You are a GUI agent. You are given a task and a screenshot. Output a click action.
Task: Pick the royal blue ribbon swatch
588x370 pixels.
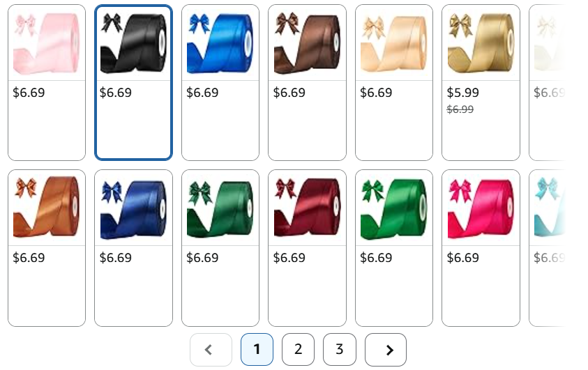(220, 82)
